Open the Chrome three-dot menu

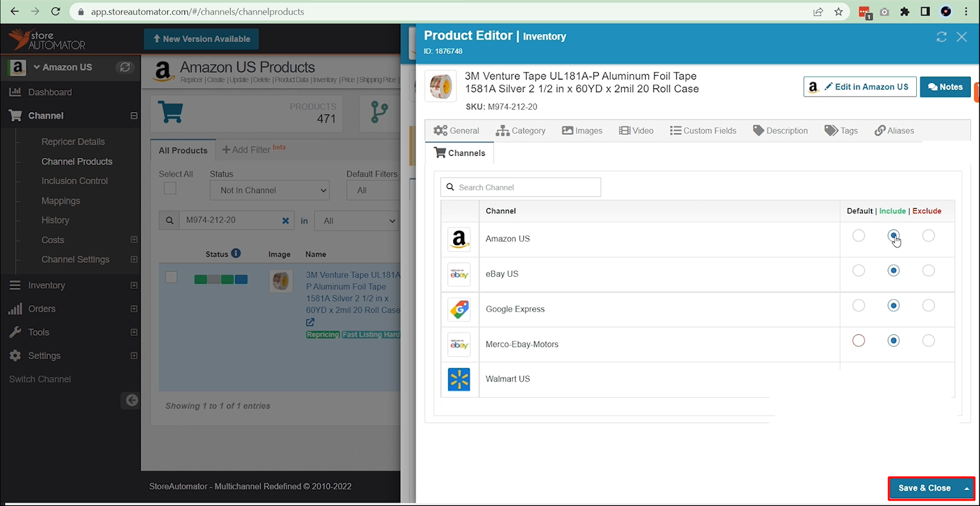[967, 12]
